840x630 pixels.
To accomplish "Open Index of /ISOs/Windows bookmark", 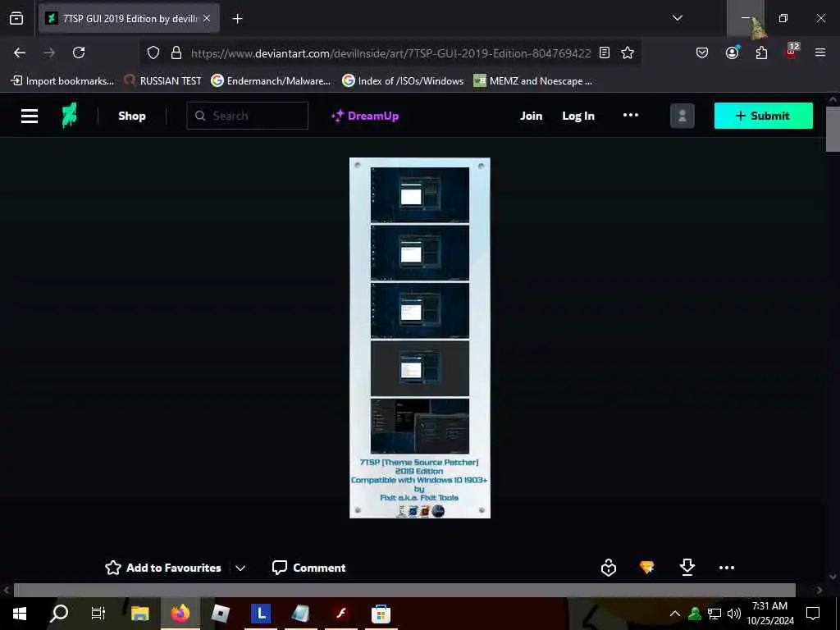I will point(403,81).
